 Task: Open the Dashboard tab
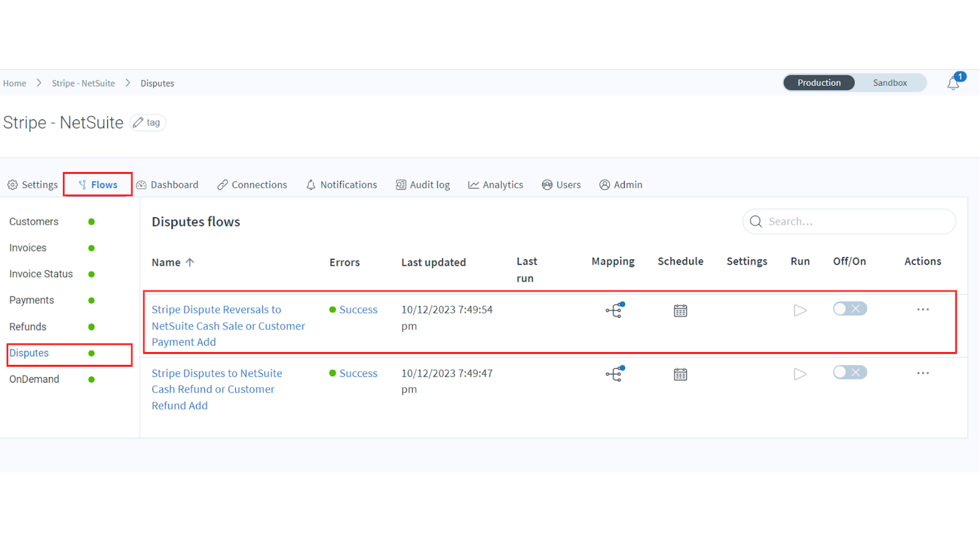coord(167,185)
